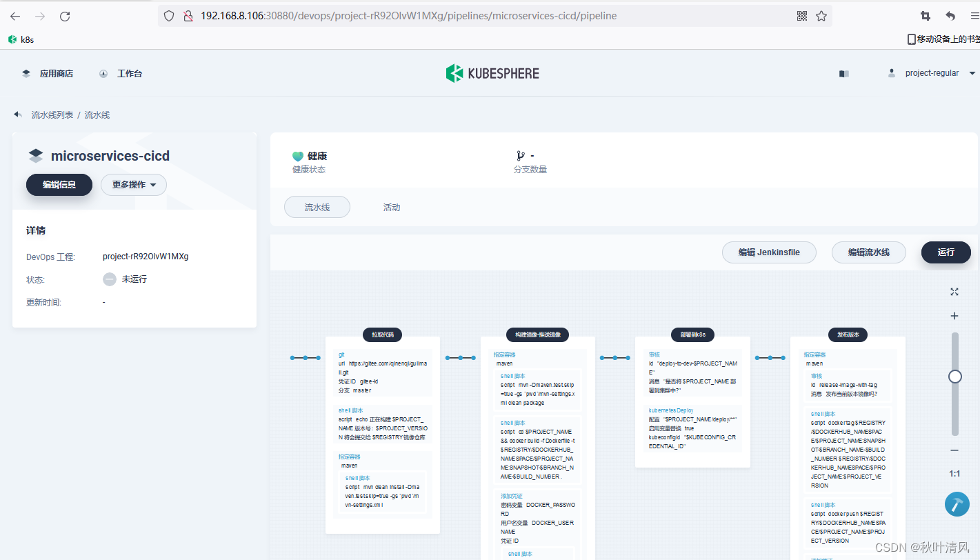
Task: Adjust the vertical zoom slider handle
Action: tap(955, 377)
